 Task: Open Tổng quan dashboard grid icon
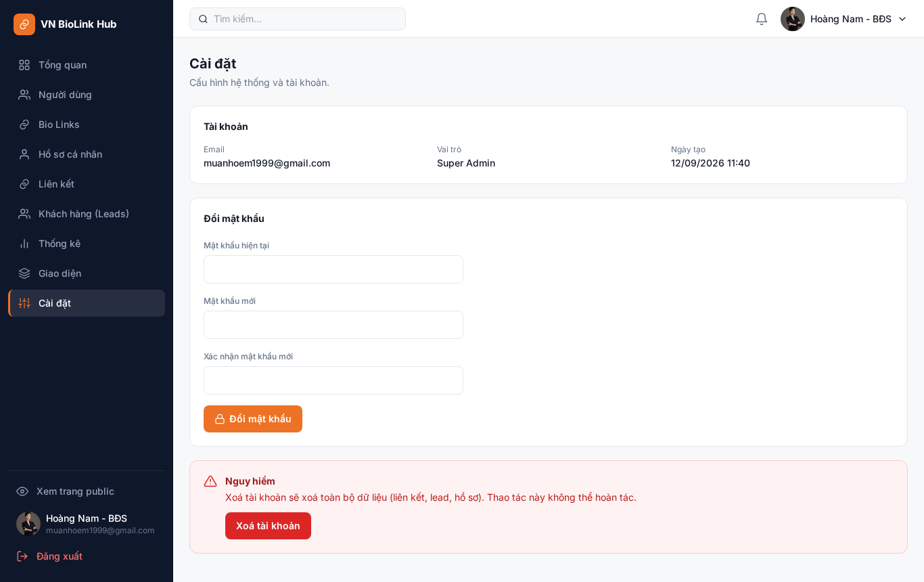point(24,65)
